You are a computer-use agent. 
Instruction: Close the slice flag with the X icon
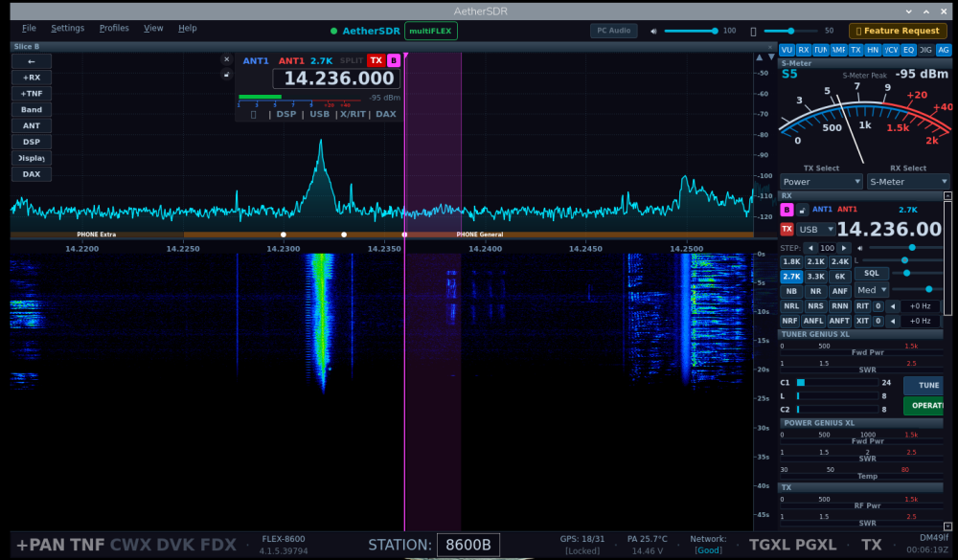[x=227, y=59]
